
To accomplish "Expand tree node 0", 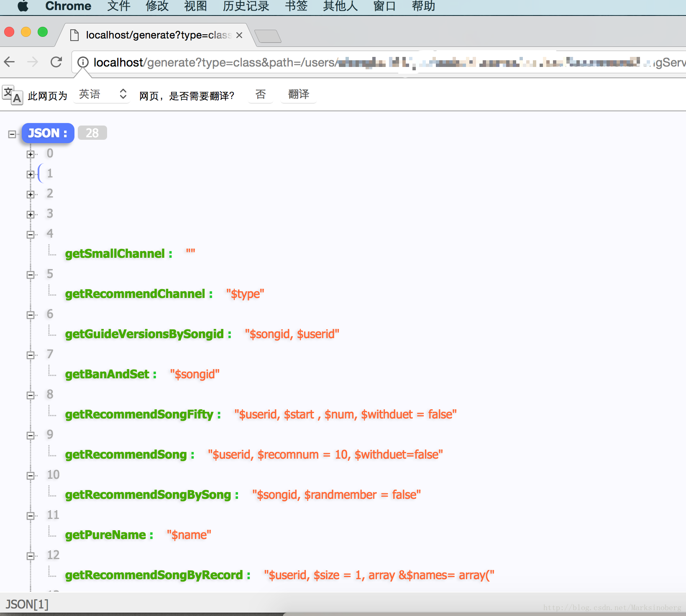I will [31, 154].
